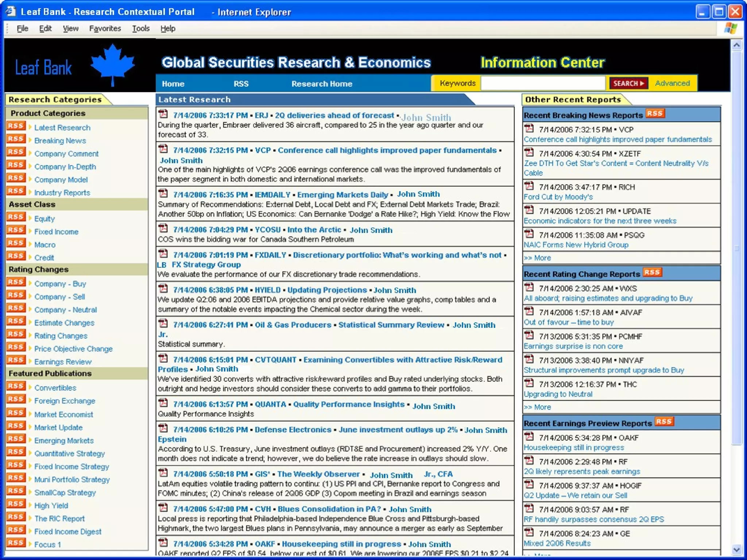Click inside the Keywords search field
The image size is (747, 560).
[543, 83]
